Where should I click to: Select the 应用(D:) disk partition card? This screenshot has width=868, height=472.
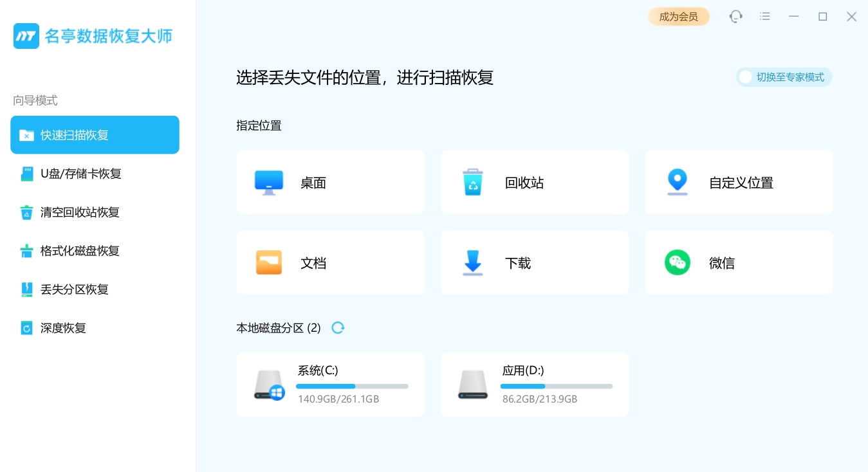[x=535, y=384]
